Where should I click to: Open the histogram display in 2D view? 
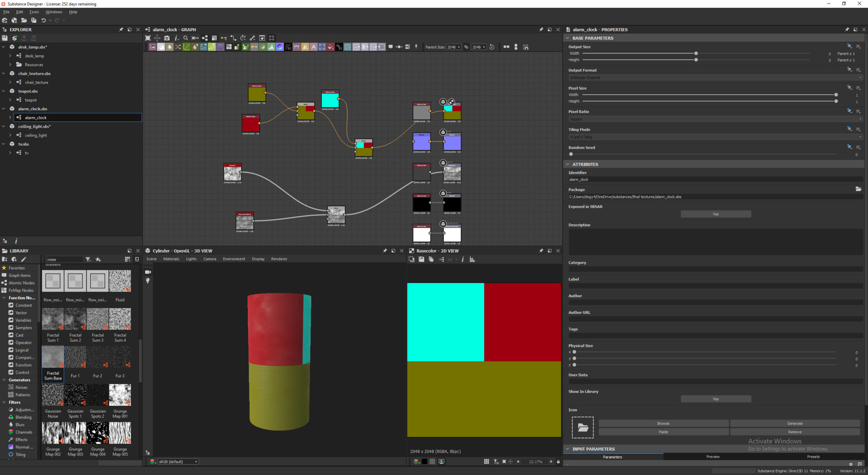(472, 260)
